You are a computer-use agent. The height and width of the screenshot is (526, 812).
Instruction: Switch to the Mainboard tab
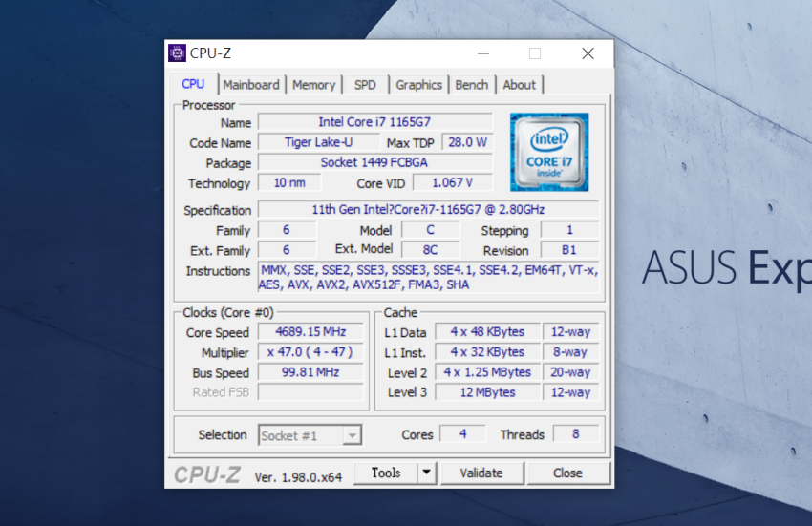coord(251,85)
